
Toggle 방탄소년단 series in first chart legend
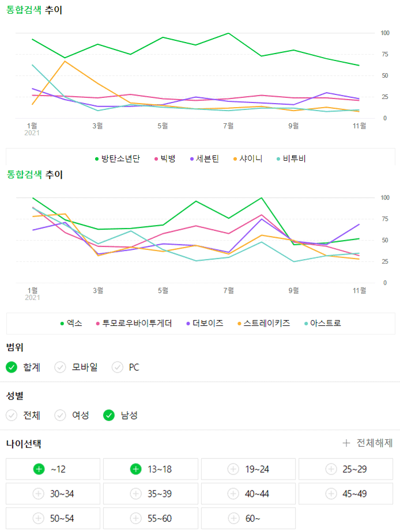(x=117, y=158)
